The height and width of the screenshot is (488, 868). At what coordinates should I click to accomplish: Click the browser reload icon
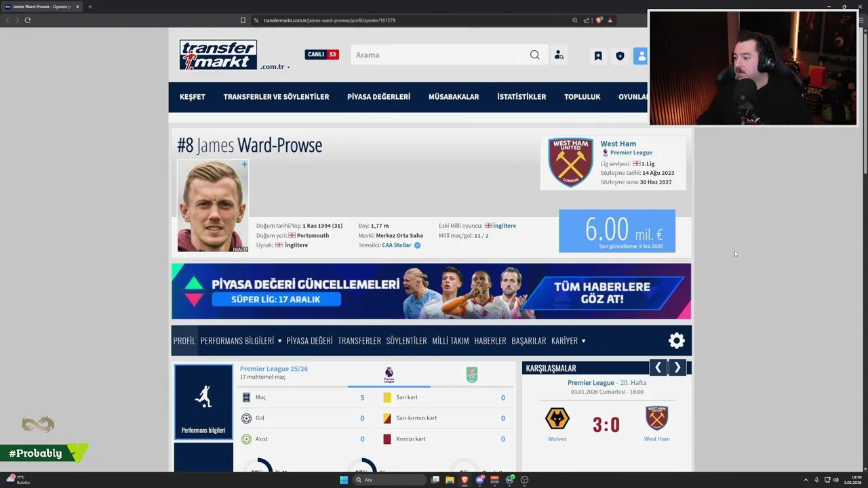[28, 20]
